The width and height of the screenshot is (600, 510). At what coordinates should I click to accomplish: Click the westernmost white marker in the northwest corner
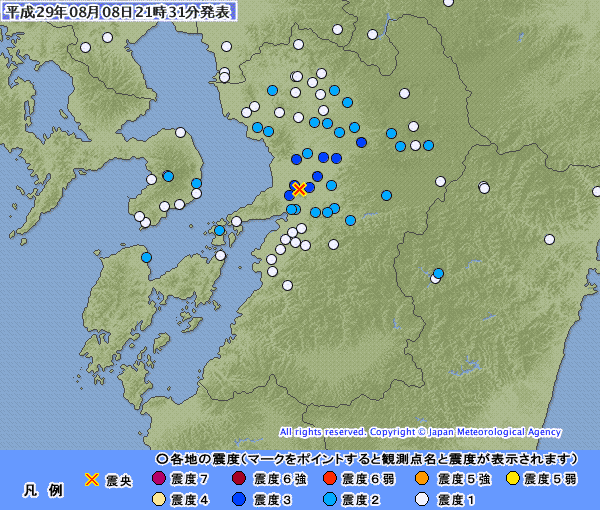pyautogui.click(x=85, y=47)
